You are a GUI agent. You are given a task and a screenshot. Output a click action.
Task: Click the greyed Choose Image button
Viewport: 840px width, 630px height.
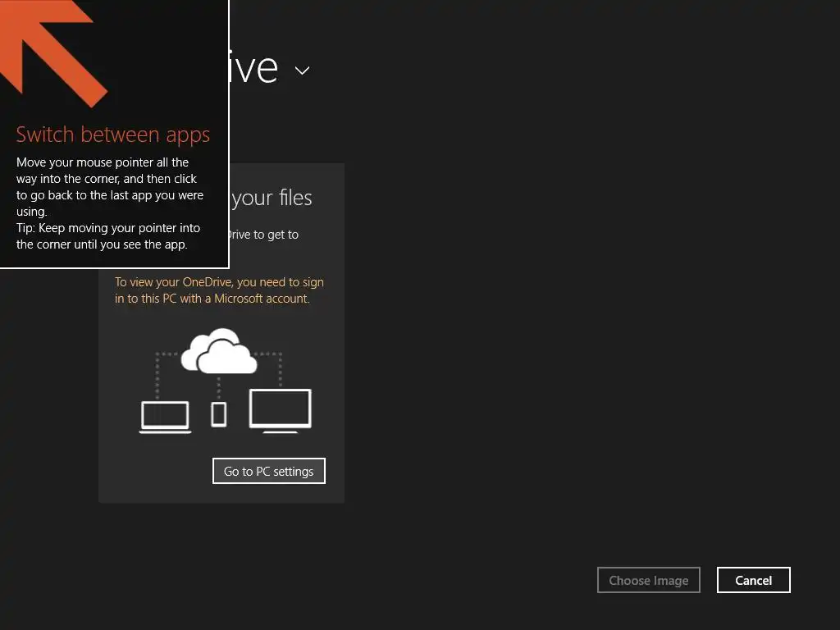pyautogui.click(x=648, y=580)
